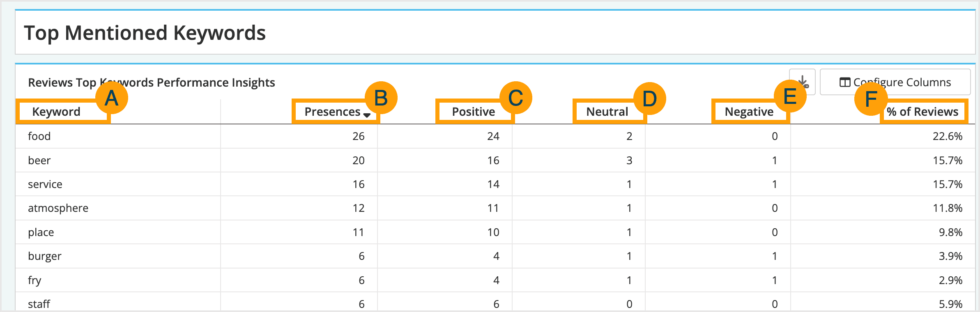
Task: Select the beer keyword row
Action: 39,161
